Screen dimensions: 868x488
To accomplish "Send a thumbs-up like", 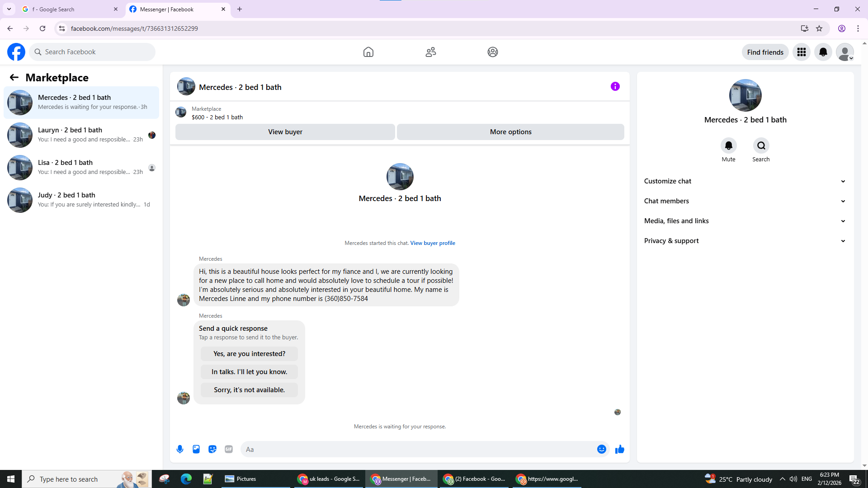I will (620, 449).
